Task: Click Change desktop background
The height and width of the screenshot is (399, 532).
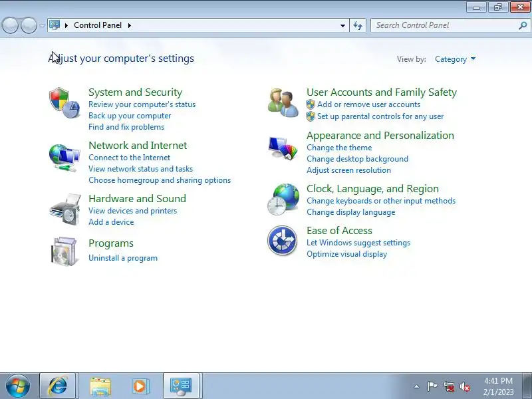Action: 357,159
